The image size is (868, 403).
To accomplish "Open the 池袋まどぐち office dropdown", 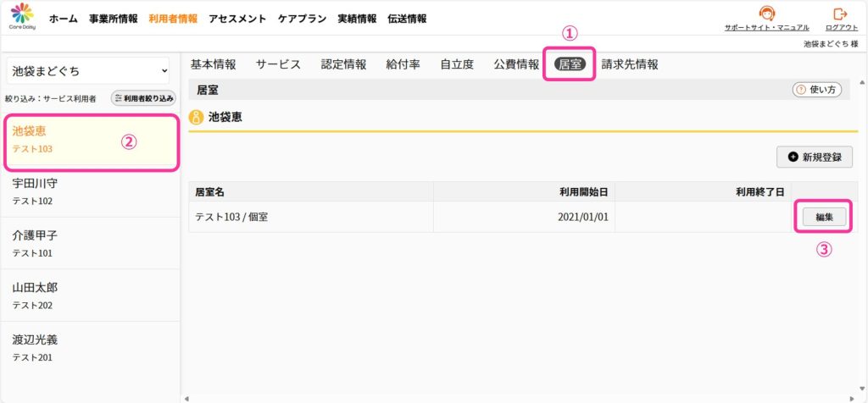I will click(x=88, y=71).
